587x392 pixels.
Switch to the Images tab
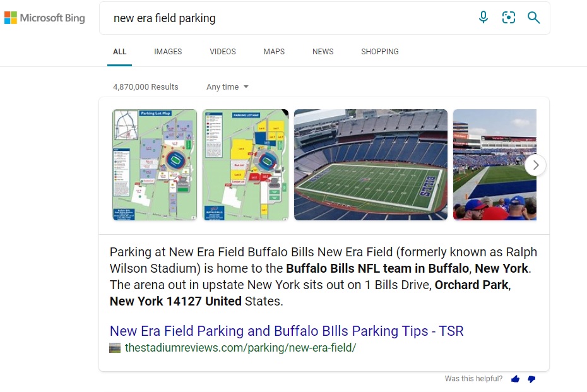pyautogui.click(x=168, y=52)
